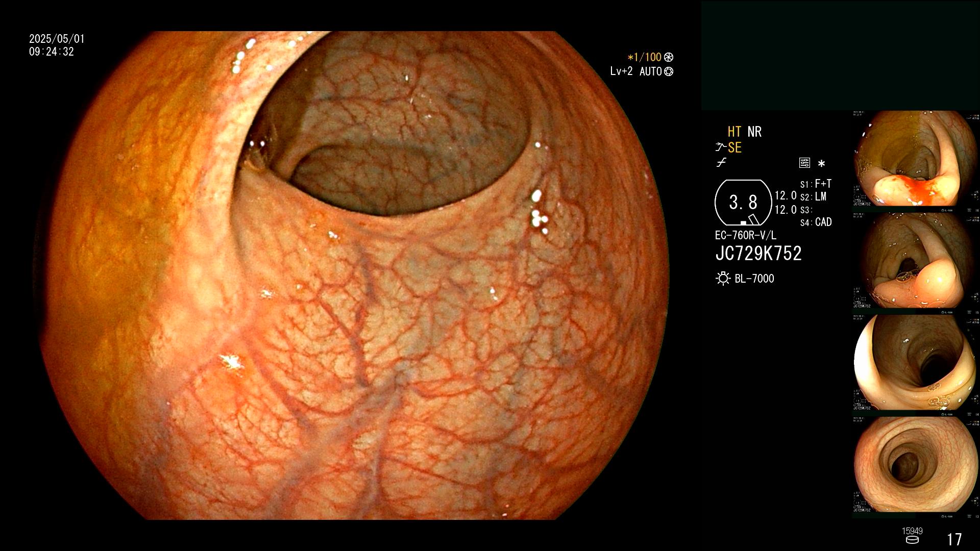This screenshot has width=980, height=551.
Task: Click the remaining count 15949
Action: click(912, 531)
